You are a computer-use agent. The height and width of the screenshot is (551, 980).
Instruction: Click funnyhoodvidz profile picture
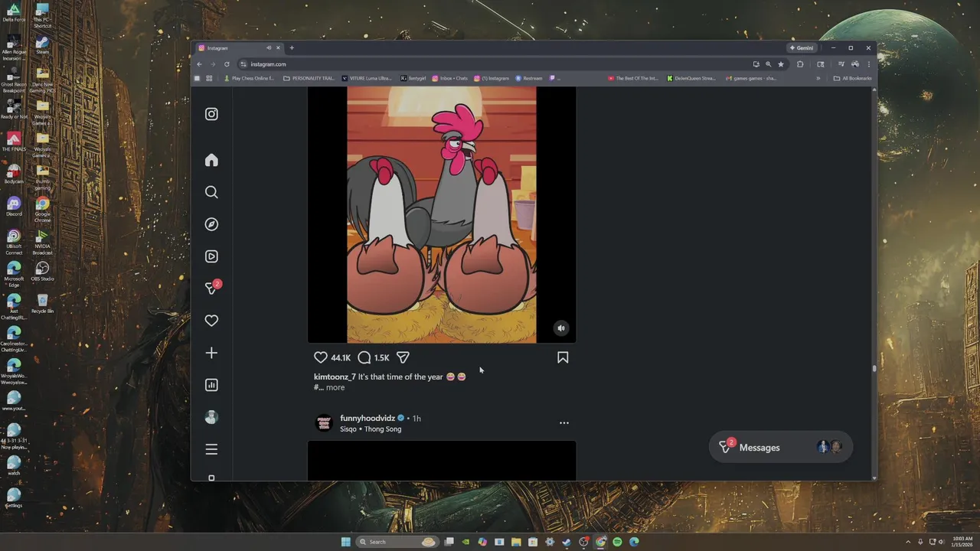(325, 422)
